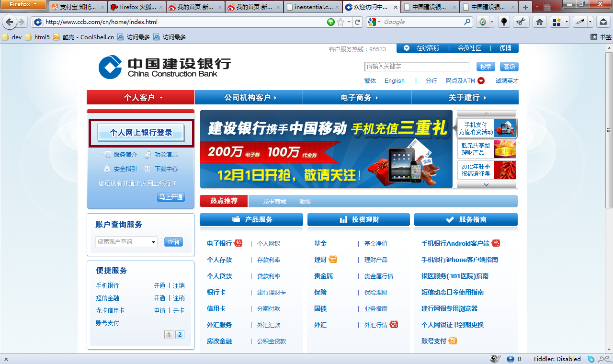
Task: Open the 在线客服 link
Action: (x=428, y=48)
